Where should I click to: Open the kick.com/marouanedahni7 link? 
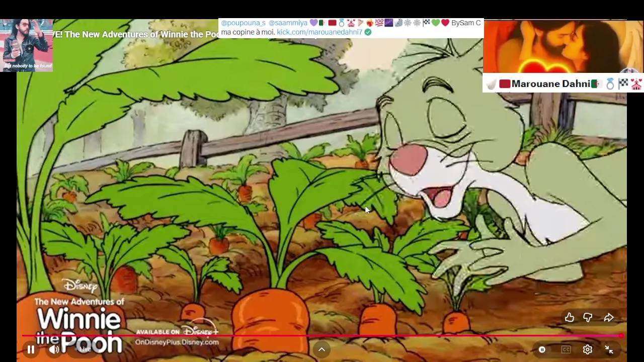319,32
